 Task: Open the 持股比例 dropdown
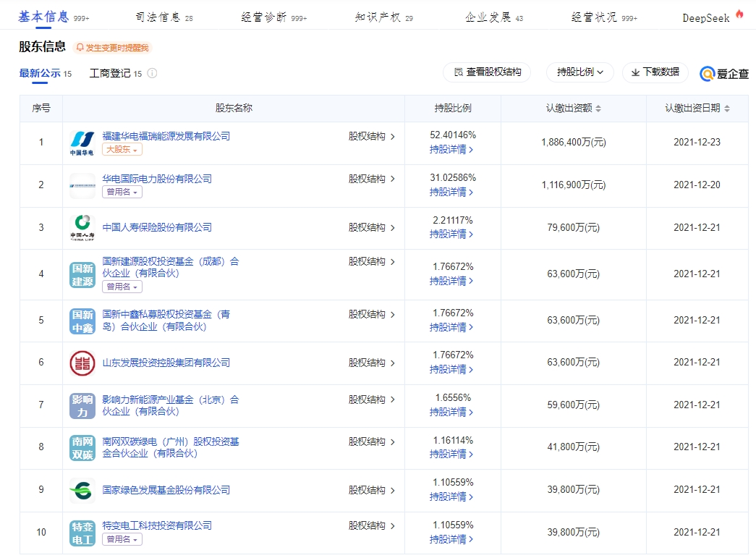[x=580, y=72]
